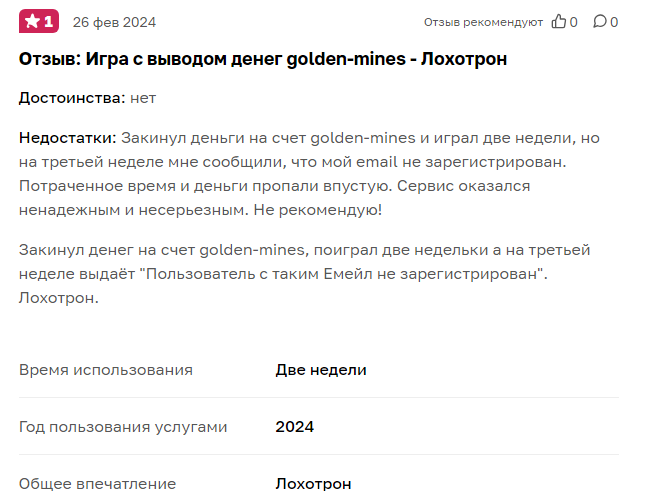This screenshot has width=655, height=491.
Task: Click the red one-star rating badge
Action: 39,21
